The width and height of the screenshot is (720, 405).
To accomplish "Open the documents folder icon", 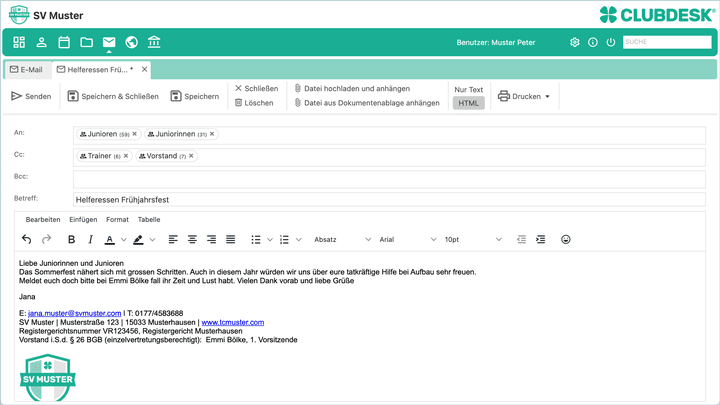I will (x=86, y=42).
